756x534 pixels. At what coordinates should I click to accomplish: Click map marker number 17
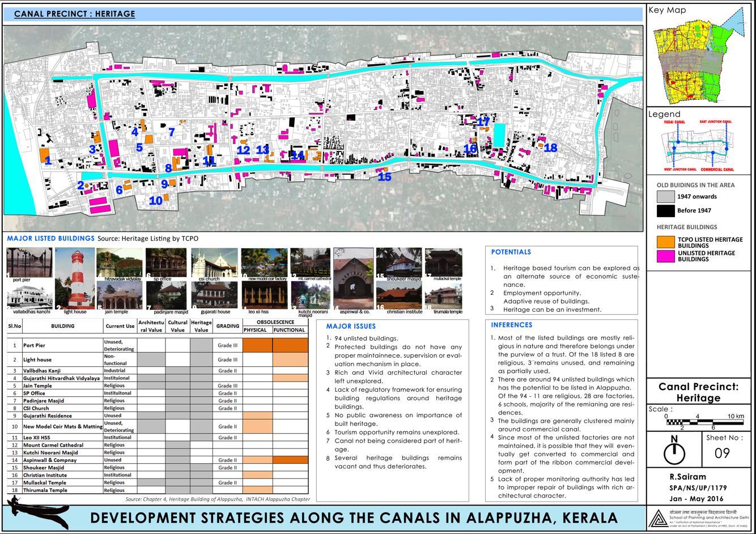tap(483, 121)
